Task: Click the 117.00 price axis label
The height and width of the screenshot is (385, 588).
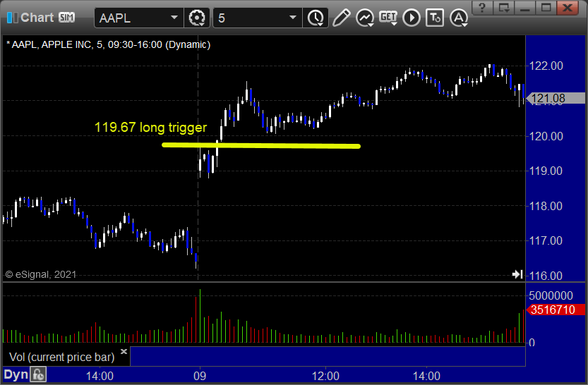Action: [546, 240]
